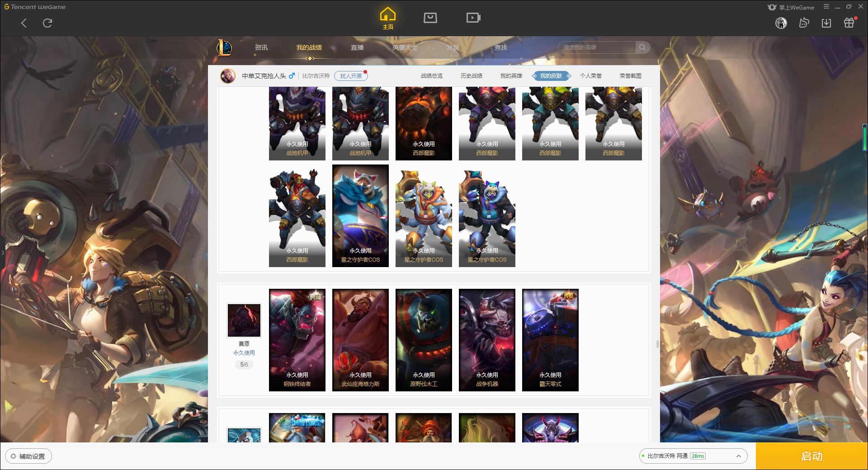Open the blue splash 星之守护者COS skin
Viewport: 868px width, 470px height.
tap(360, 216)
